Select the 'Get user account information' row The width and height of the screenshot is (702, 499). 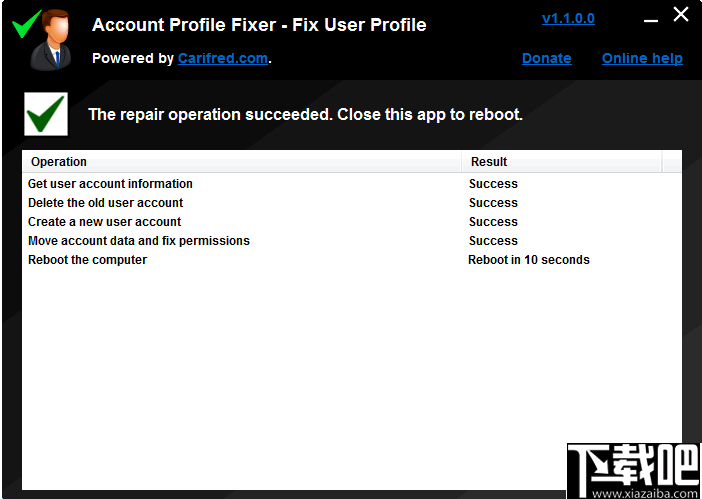(352, 184)
